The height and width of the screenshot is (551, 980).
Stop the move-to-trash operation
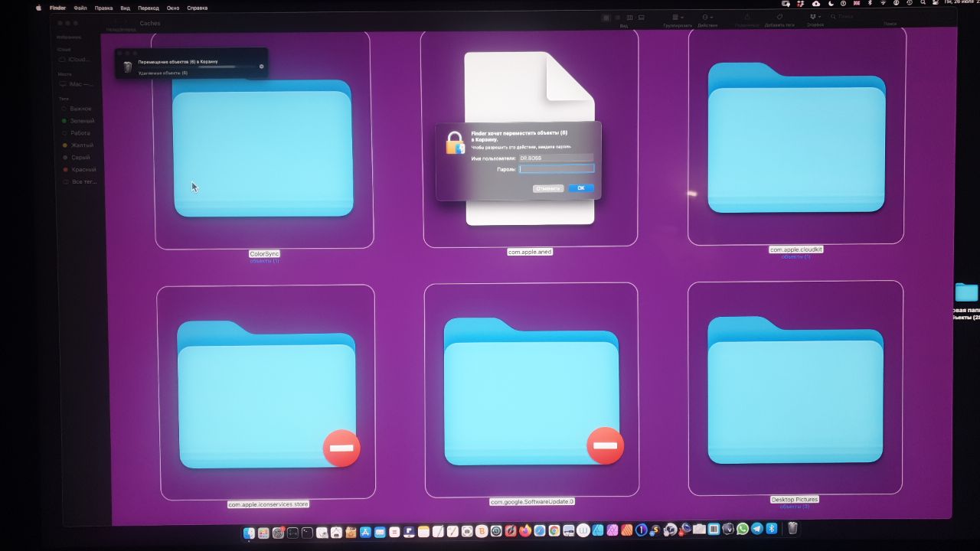(x=262, y=67)
